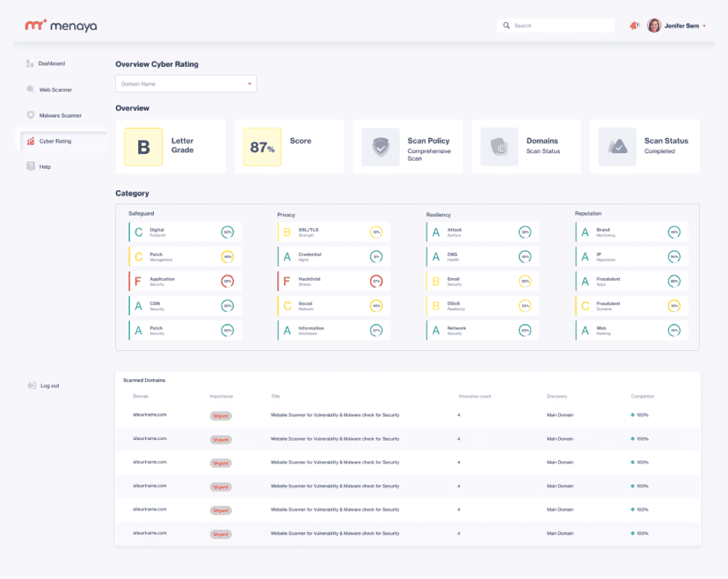Click the search magnifier icon
Viewport: 728px width, 579px height.
pyautogui.click(x=506, y=25)
